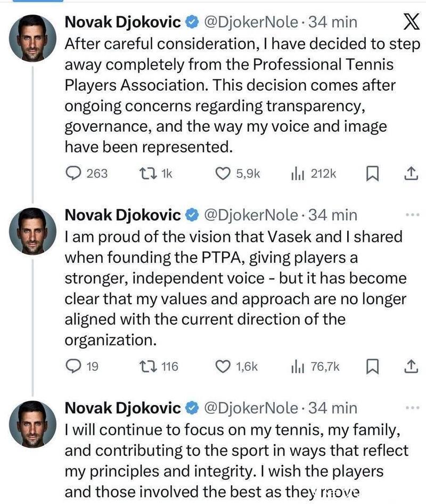Click the profile avatar on the first tweet

click(34, 38)
